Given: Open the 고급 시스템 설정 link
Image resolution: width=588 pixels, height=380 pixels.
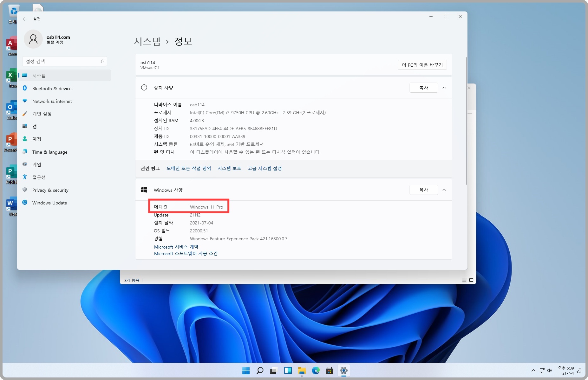Looking at the screenshot, I should point(265,168).
